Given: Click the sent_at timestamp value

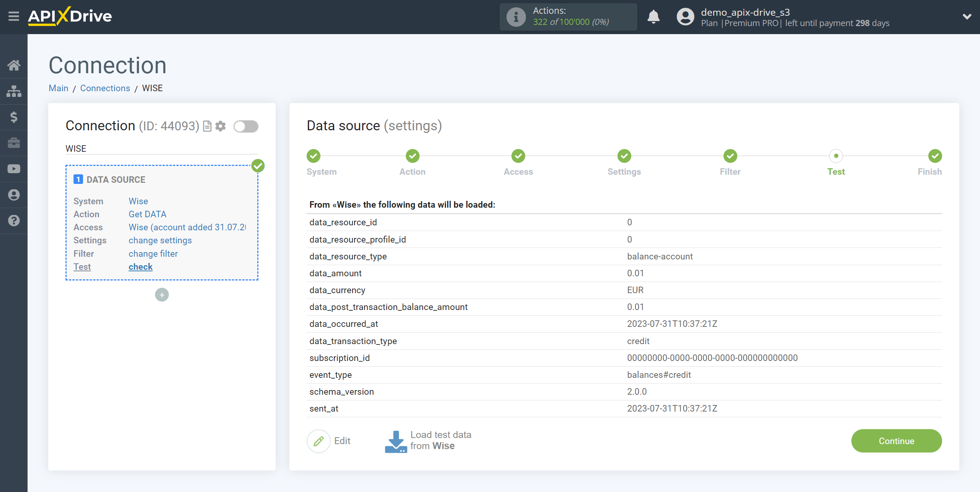Looking at the screenshot, I should tap(672, 408).
